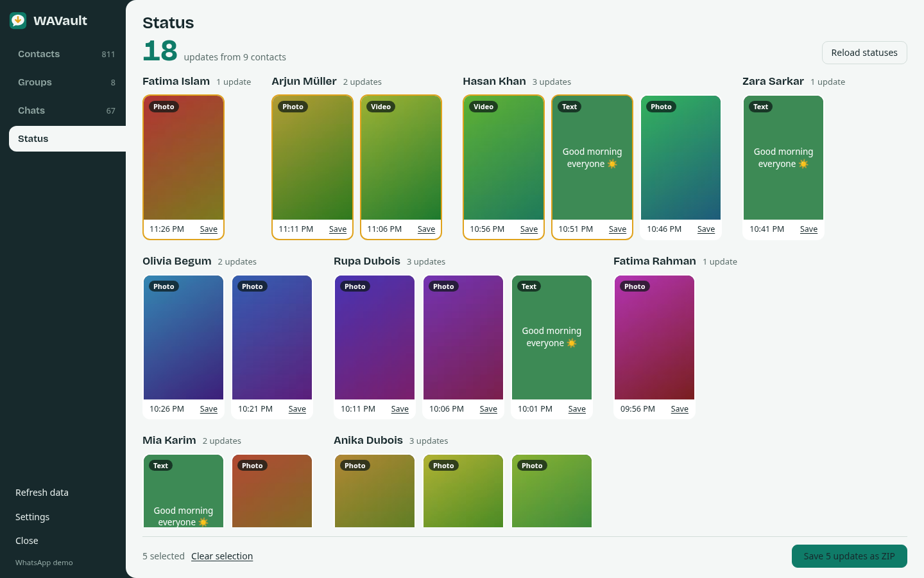Save the 10:56 PM status

pyautogui.click(x=529, y=229)
